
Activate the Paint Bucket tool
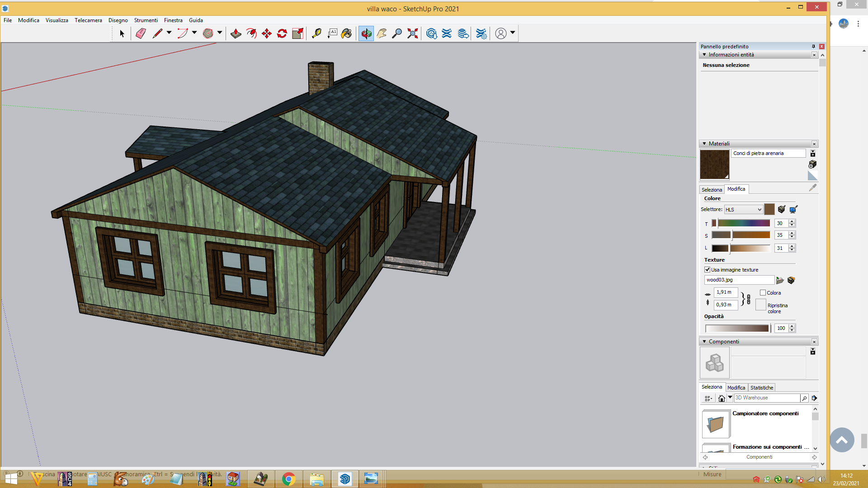tap(347, 33)
